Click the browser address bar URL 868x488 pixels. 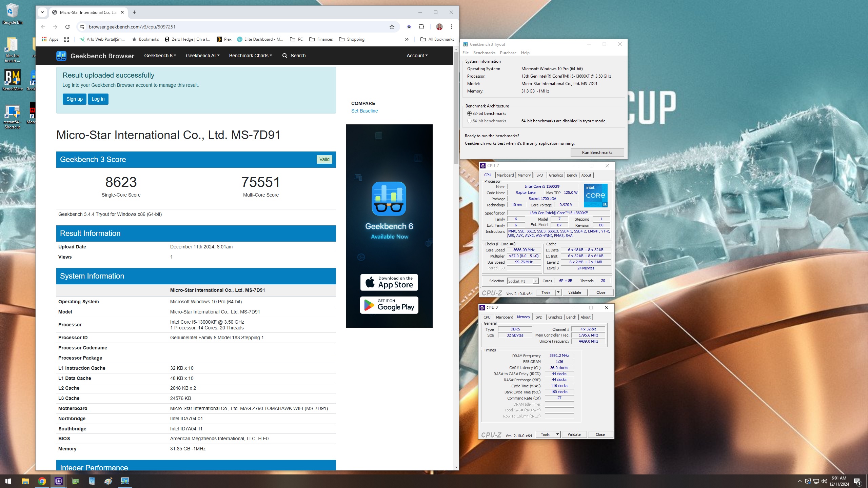point(132,27)
